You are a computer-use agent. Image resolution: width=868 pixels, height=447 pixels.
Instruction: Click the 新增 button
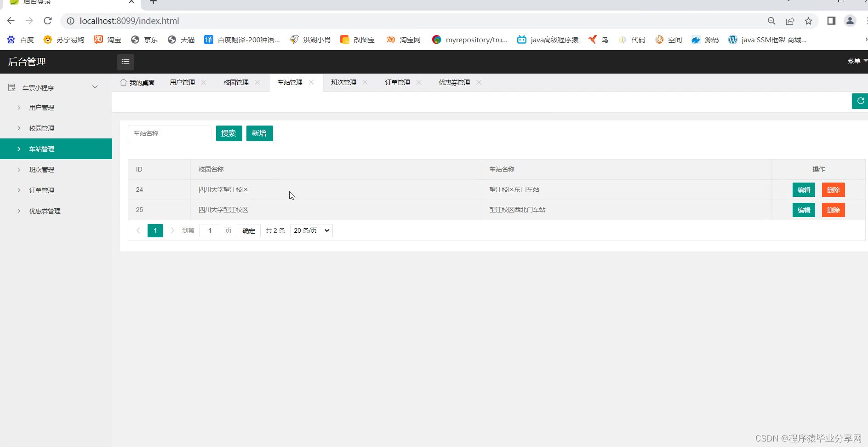[260, 133]
